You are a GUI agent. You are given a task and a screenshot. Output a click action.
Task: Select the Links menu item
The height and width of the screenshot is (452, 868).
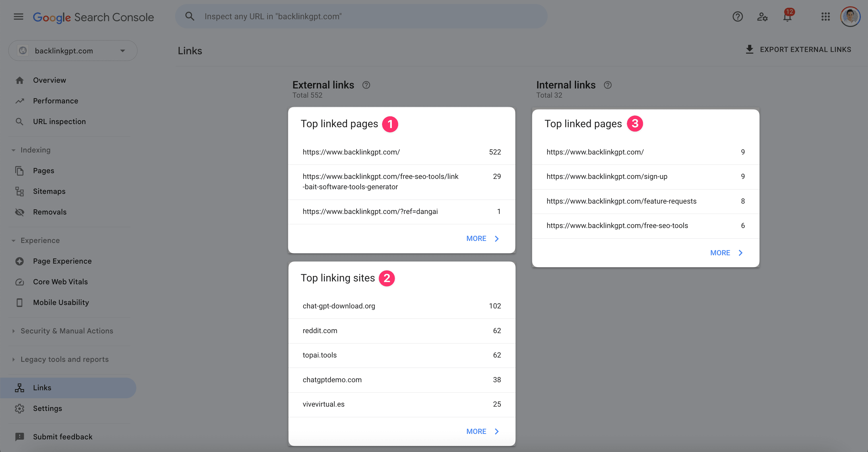coord(68,388)
